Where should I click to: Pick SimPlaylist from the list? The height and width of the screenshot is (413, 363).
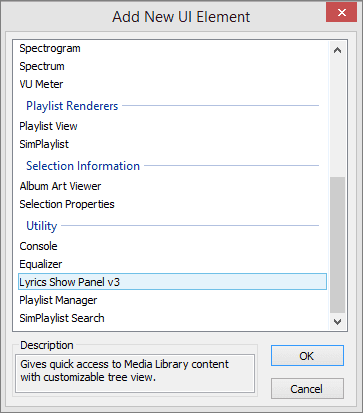pyautogui.click(x=44, y=144)
